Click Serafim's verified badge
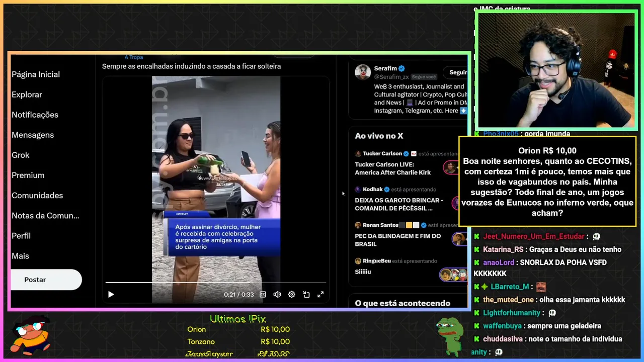This screenshot has width=644, height=362. (401, 68)
